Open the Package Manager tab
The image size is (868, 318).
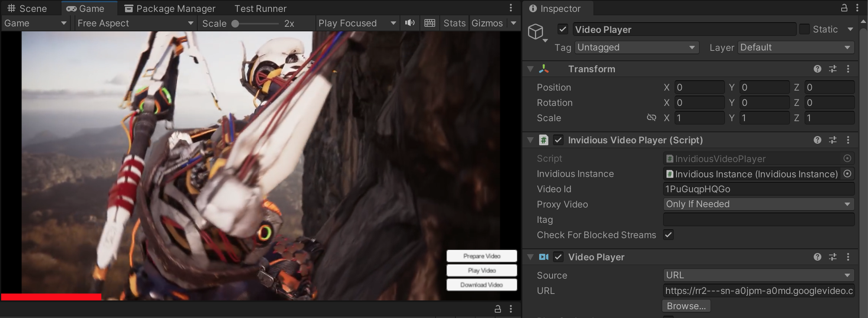(171, 8)
